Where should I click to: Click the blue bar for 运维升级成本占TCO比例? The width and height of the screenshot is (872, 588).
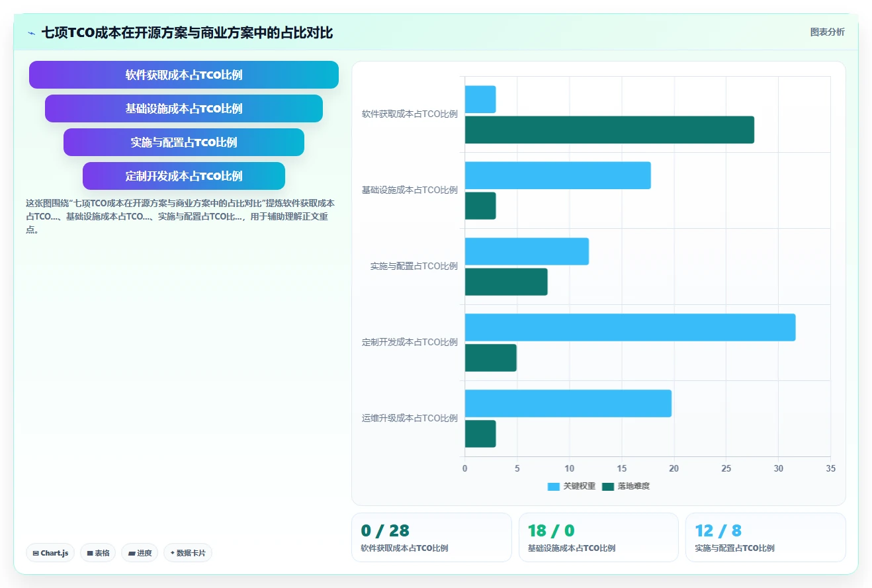pyautogui.click(x=568, y=403)
